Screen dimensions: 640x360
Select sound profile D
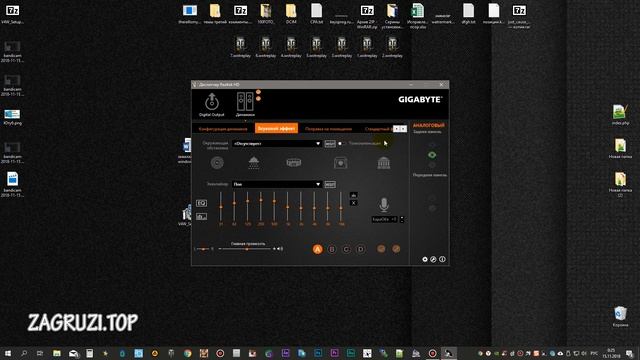[x=361, y=249]
